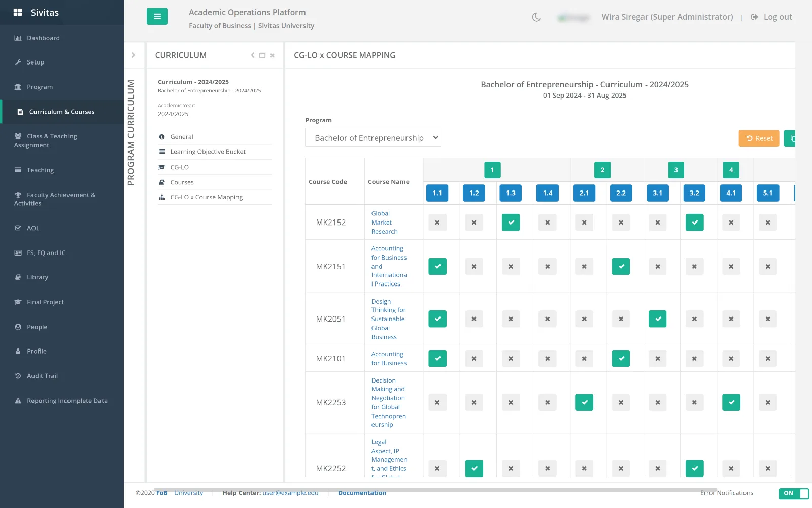Screen dimensions: 812x508
Task: Click the Sivitas grid logo icon
Action: point(18,13)
